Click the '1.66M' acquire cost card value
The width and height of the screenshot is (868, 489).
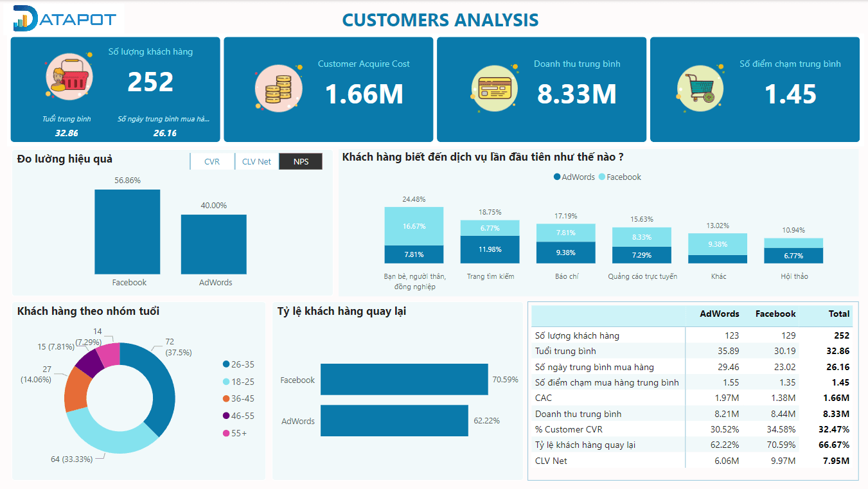point(364,94)
